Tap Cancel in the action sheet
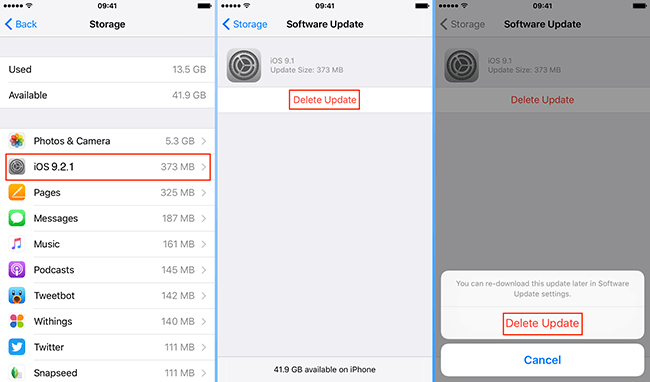This screenshot has height=382, width=650. (542, 360)
